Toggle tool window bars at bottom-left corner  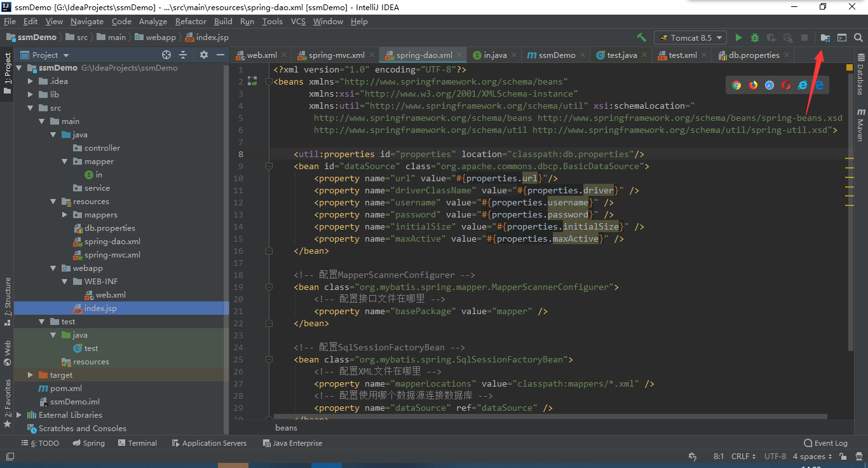[10, 457]
